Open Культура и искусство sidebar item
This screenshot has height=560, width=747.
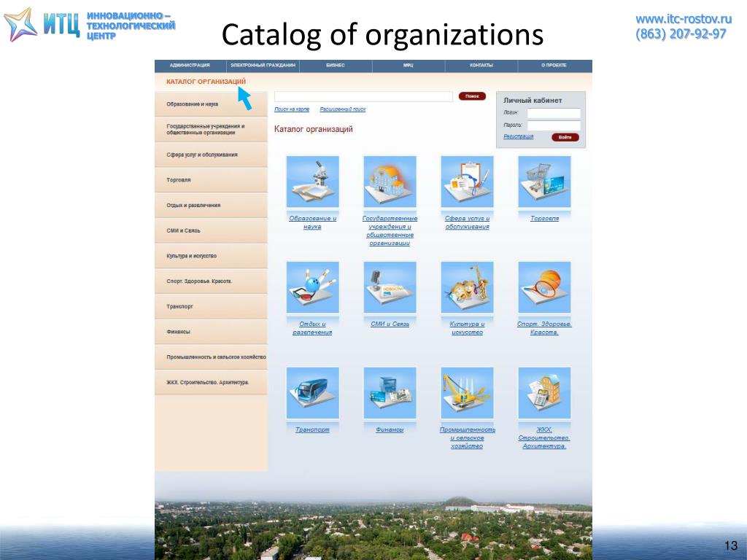pos(211,256)
